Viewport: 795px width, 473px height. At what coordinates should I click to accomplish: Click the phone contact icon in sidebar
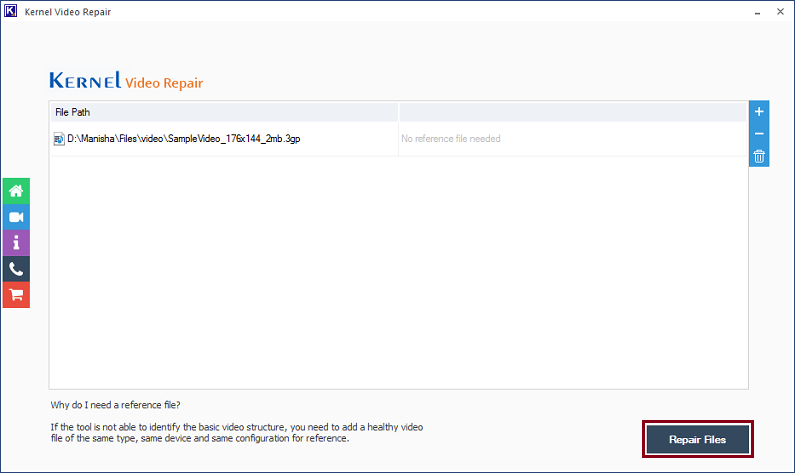[16, 269]
